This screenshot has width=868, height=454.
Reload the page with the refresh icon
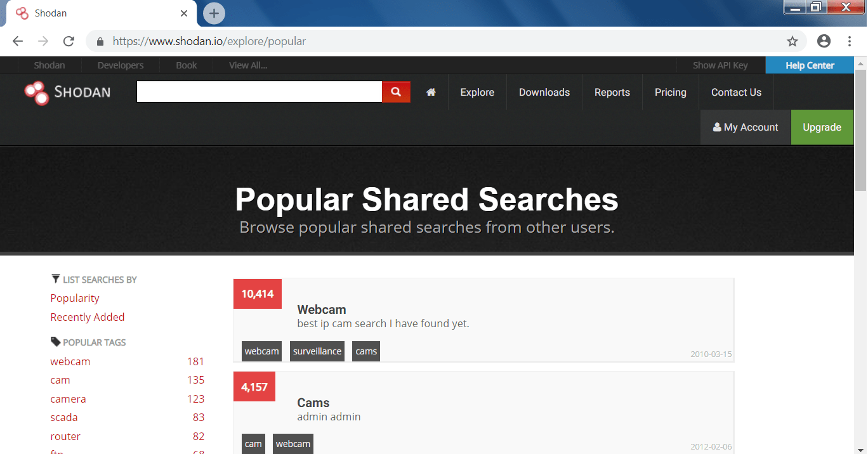69,41
